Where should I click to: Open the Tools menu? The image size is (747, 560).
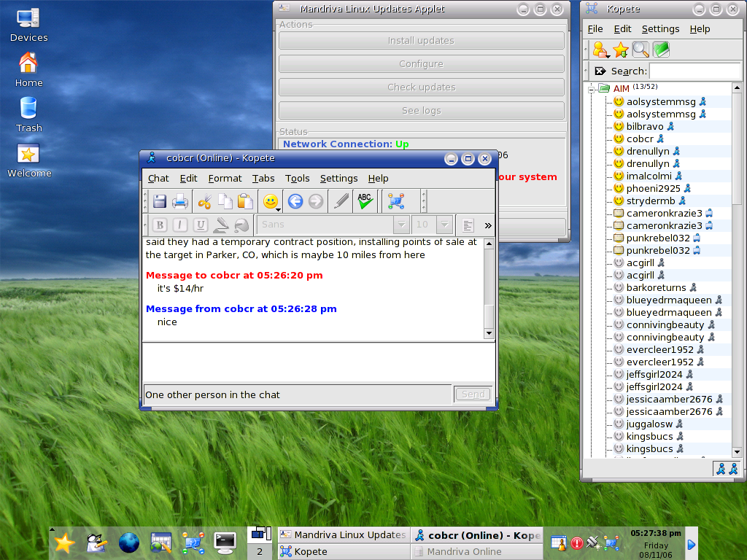298,178
